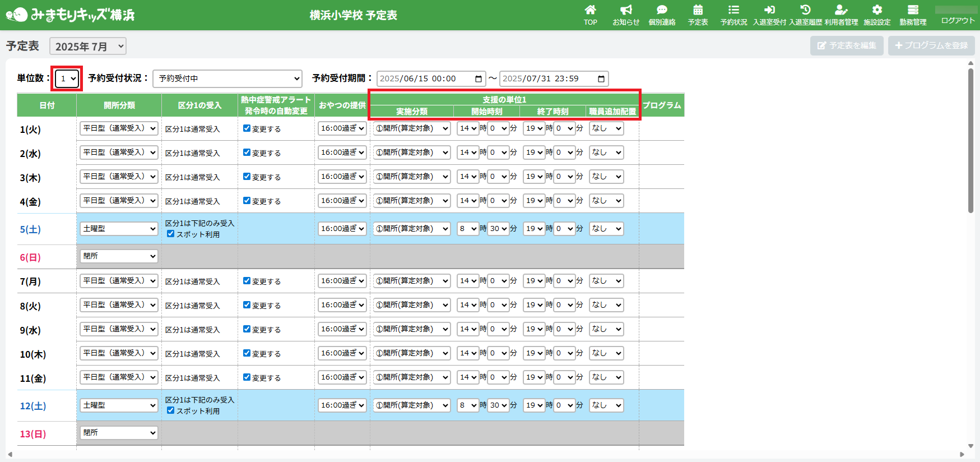The image size is (980, 462).
Task: Click the 予定表を編集 button
Action: pos(847,45)
